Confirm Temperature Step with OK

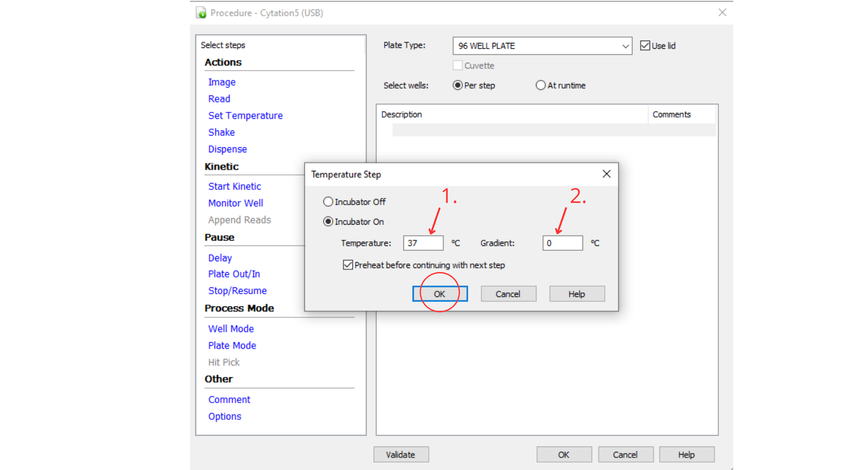(440, 294)
